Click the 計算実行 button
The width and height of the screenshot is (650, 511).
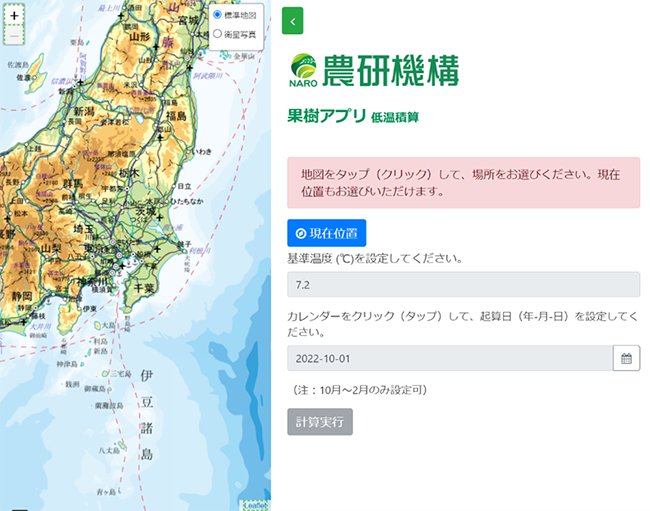320,422
